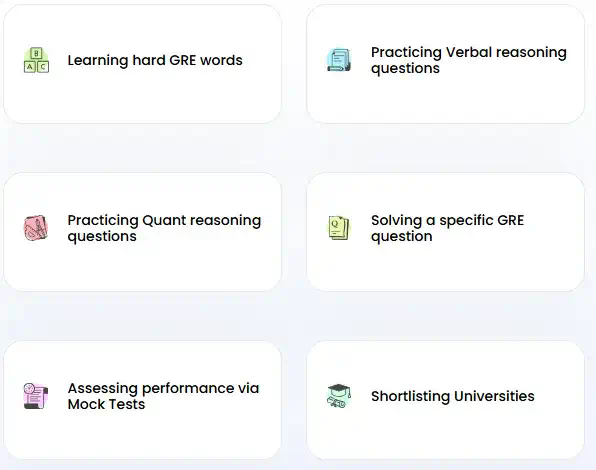The image size is (596, 470).
Task: Open the Verbal reasoning questions card
Action: [x=445, y=64]
